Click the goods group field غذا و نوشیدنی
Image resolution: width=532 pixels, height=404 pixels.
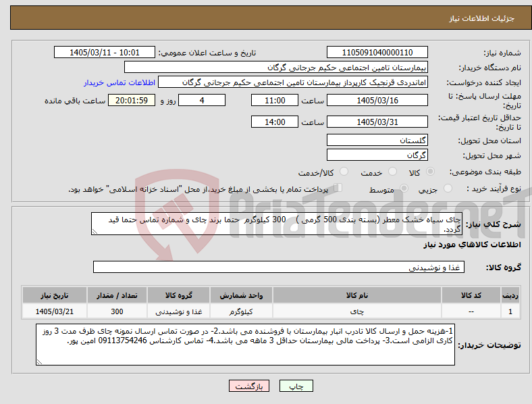click(x=279, y=267)
